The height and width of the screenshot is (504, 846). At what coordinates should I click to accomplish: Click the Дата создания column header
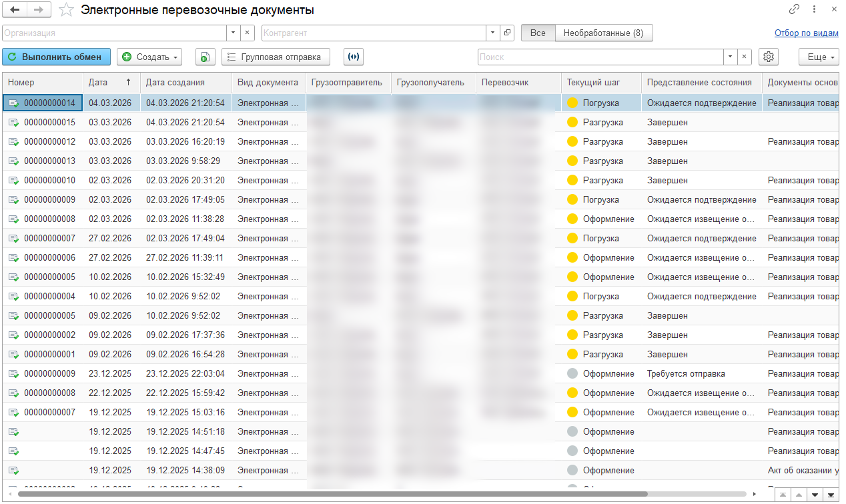click(x=186, y=83)
